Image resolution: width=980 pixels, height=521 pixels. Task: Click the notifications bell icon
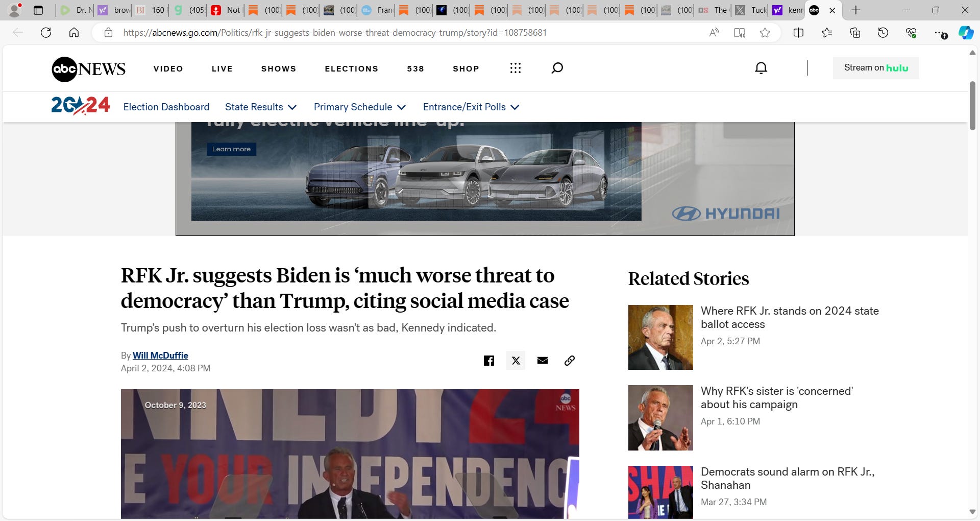pos(761,68)
